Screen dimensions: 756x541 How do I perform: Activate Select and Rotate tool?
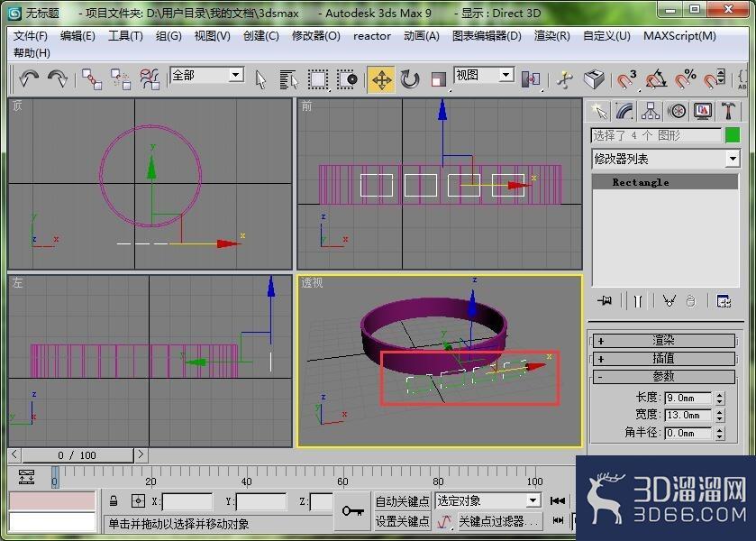pos(410,79)
